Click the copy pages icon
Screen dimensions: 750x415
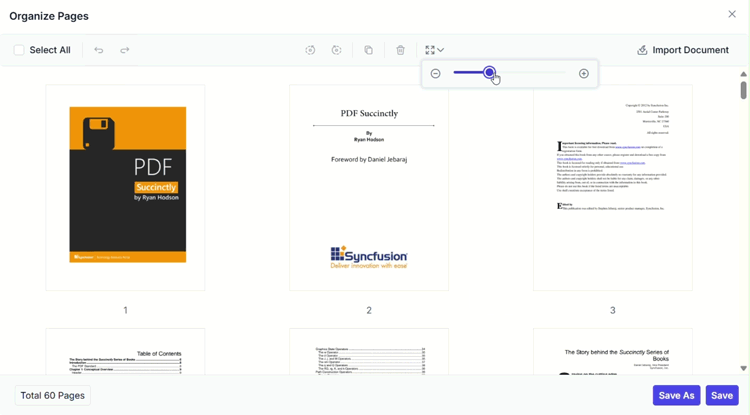coord(368,50)
